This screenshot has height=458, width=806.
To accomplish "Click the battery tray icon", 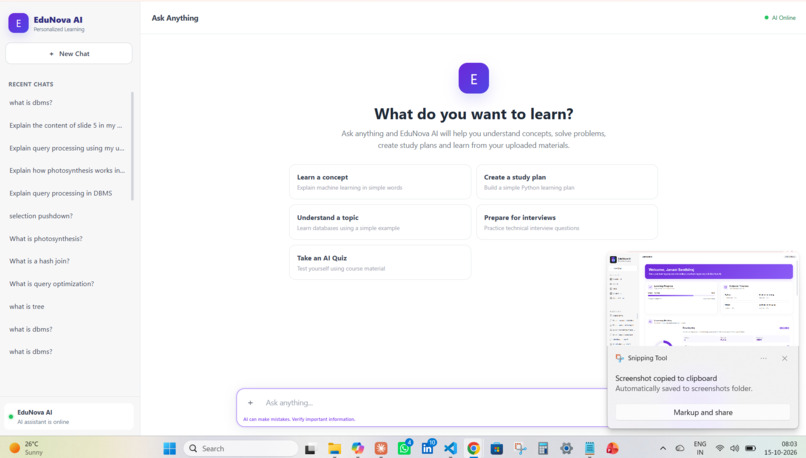I will [x=750, y=449].
